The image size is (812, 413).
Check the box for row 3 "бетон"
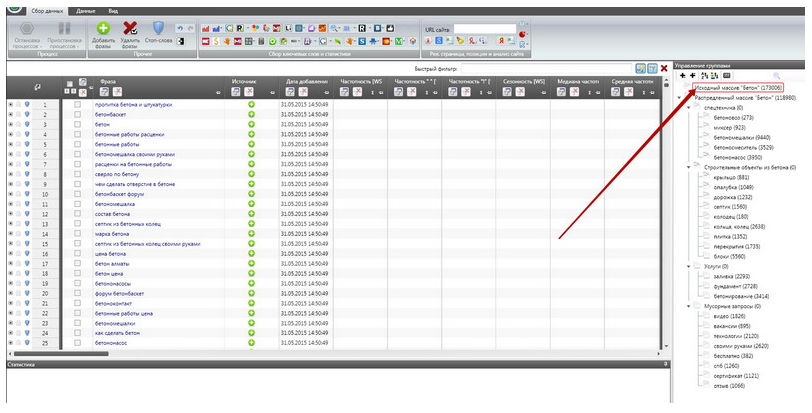(77, 125)
